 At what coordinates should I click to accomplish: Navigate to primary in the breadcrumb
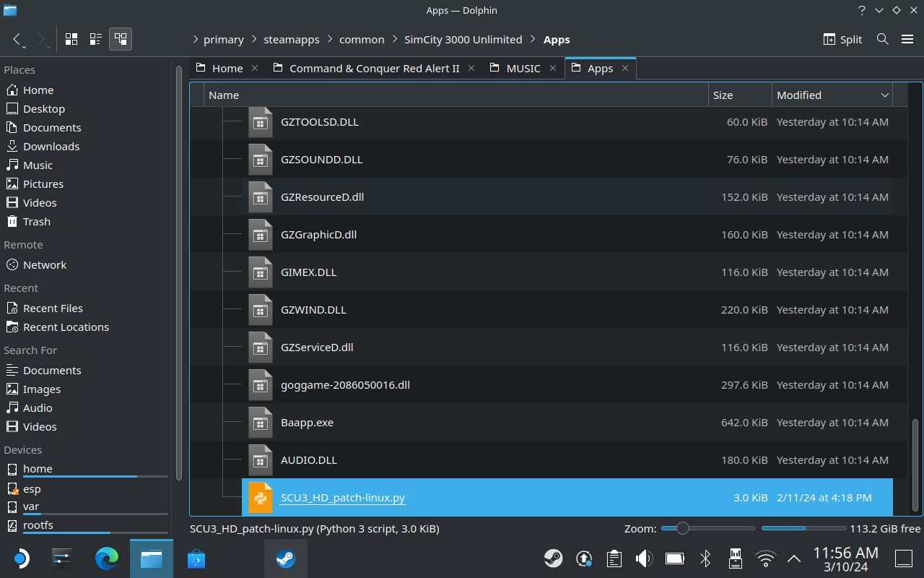224,39
